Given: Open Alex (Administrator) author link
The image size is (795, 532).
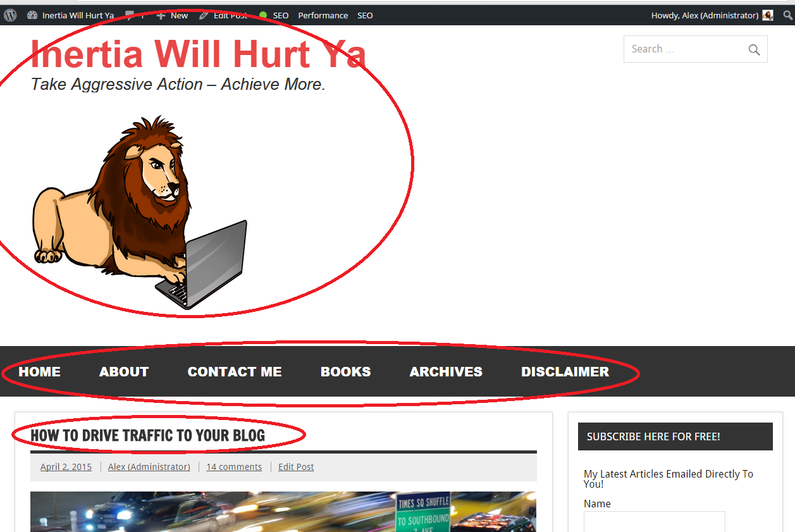Looking at the screenshot, I should pyautogui.click(x=149, y=467).
